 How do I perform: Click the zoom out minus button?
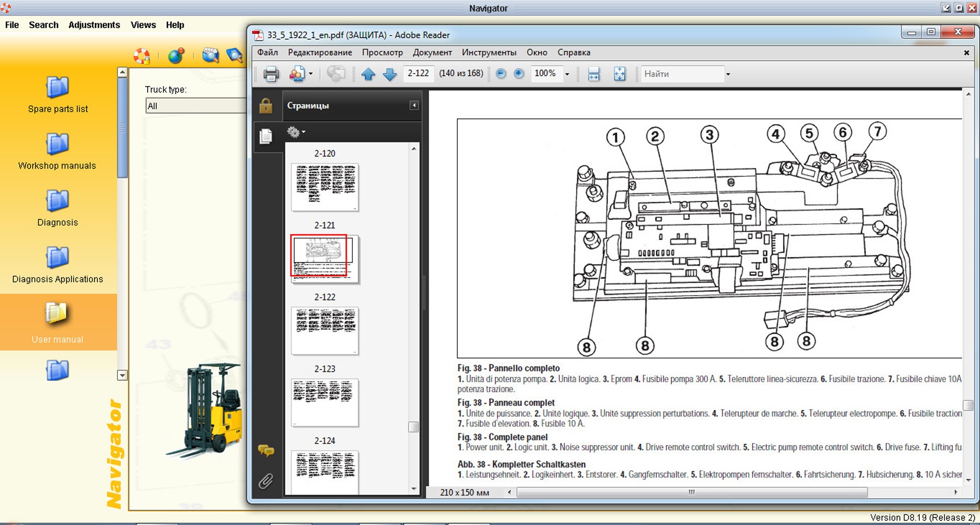tap(501, 73)
